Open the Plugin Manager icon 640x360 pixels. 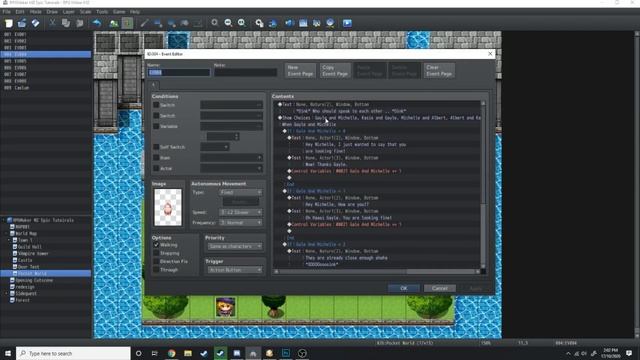(273, 23)
